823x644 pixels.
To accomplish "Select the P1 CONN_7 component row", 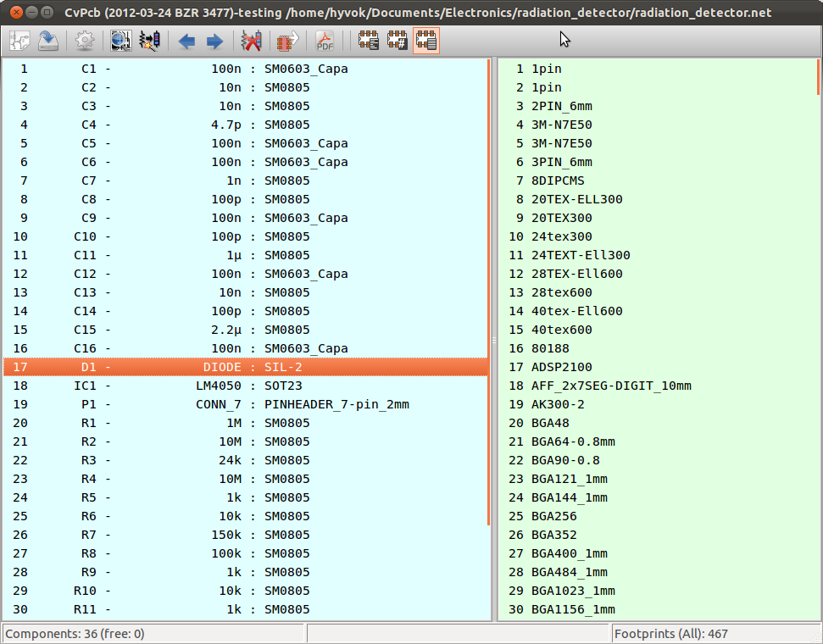I will [x=246, y=404].
